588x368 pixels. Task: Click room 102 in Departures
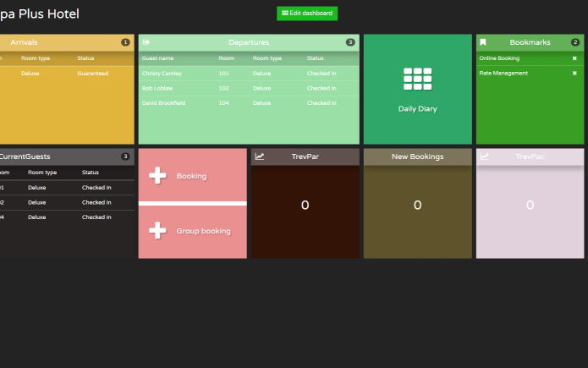point(223,88)
